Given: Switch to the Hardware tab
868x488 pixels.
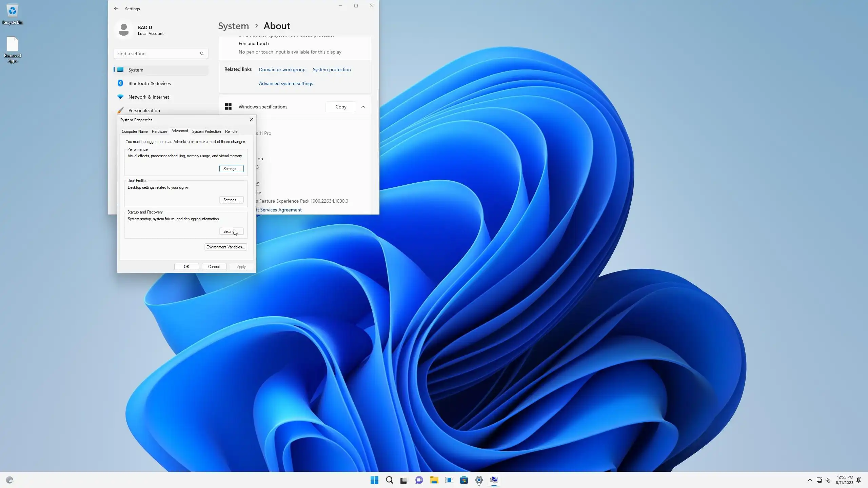Looking at the screenshot, I should 159,131.
